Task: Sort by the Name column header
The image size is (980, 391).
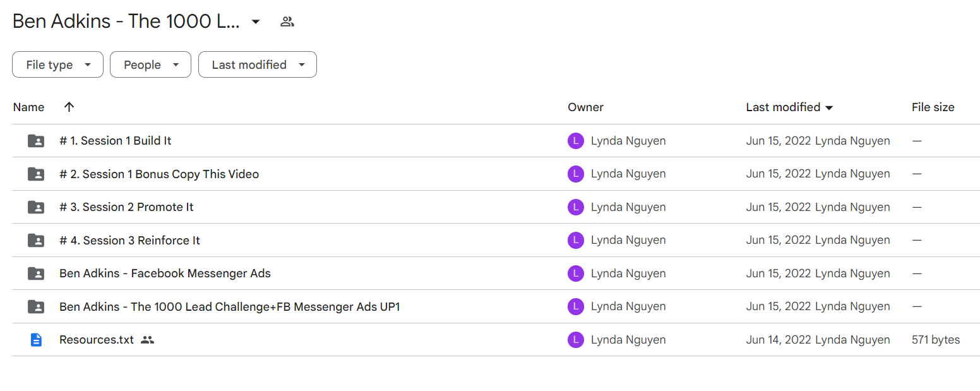Action: [x=28, y=107]
